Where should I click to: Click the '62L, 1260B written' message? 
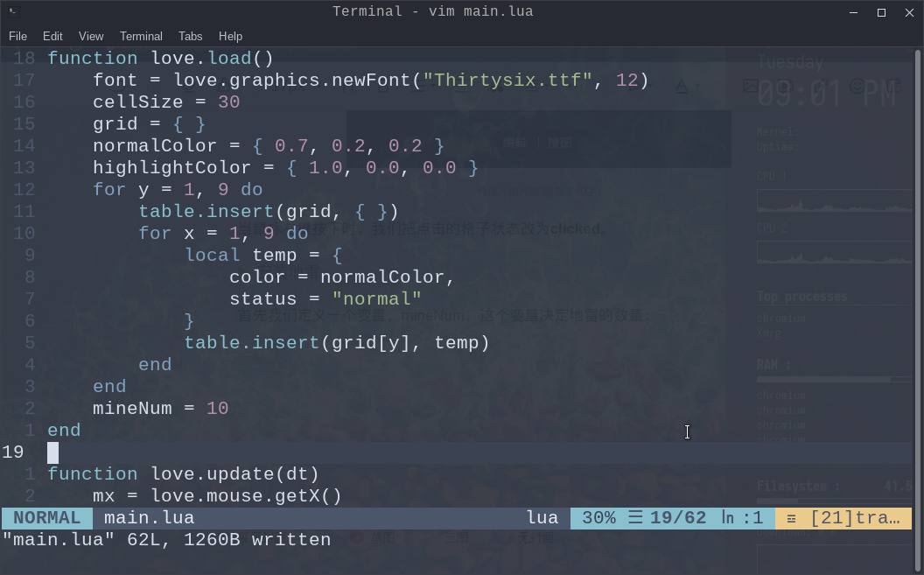coord(229,540)
